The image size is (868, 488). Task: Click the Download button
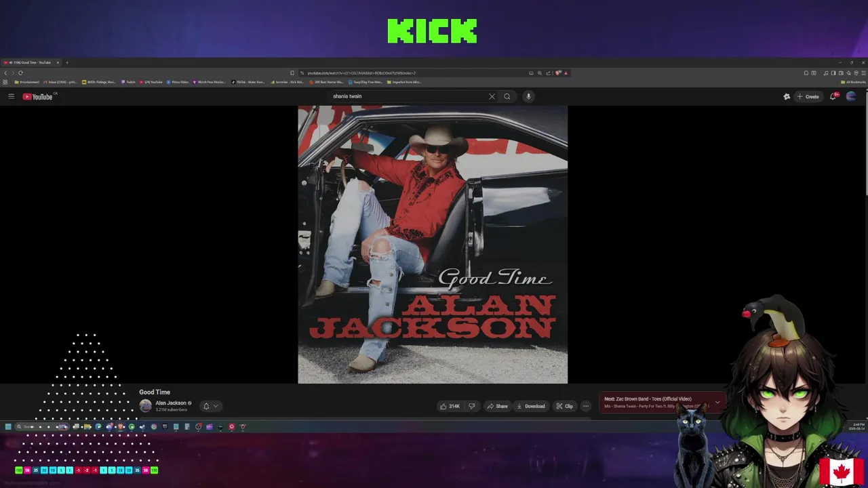[x=530, y=406]
